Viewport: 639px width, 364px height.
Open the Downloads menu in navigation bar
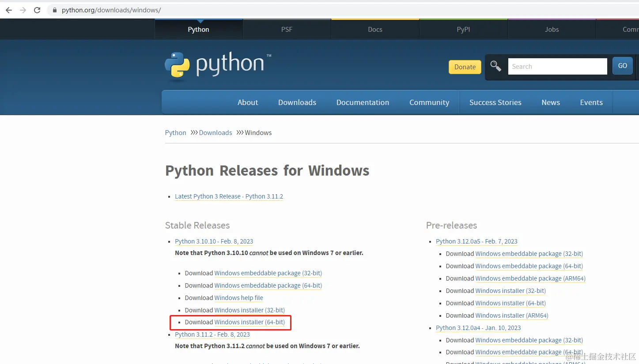(x=297, y=102)
